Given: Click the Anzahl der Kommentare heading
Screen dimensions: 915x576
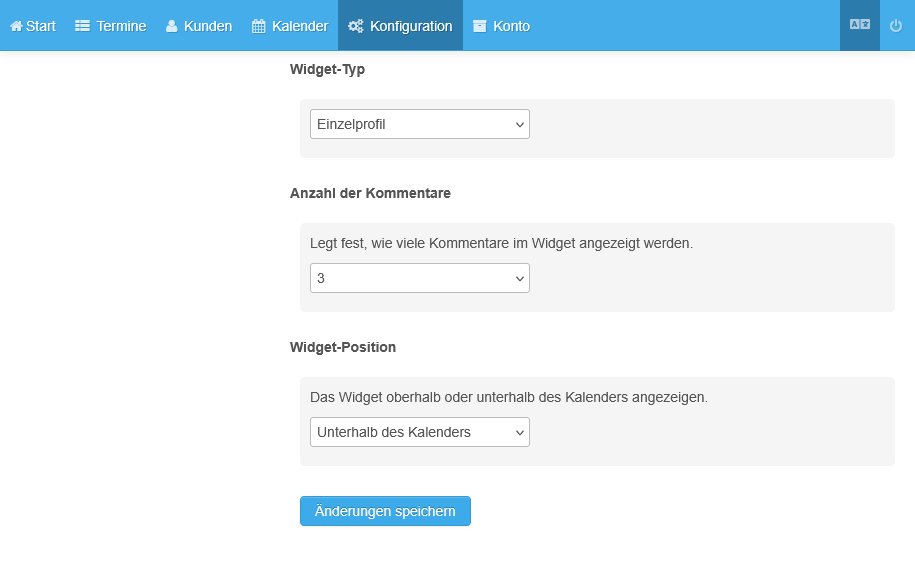Looking at the screenshot, I should pyautogui.click(x=370, y=193).
